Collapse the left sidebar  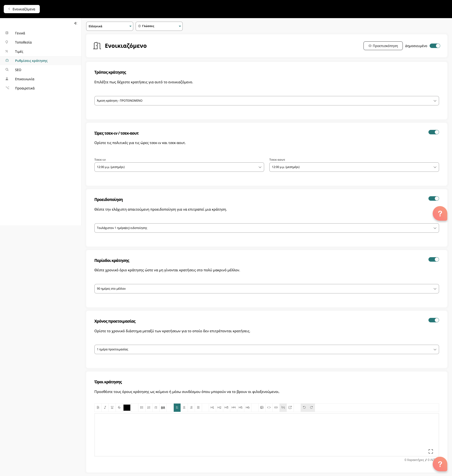coord(76,23)
